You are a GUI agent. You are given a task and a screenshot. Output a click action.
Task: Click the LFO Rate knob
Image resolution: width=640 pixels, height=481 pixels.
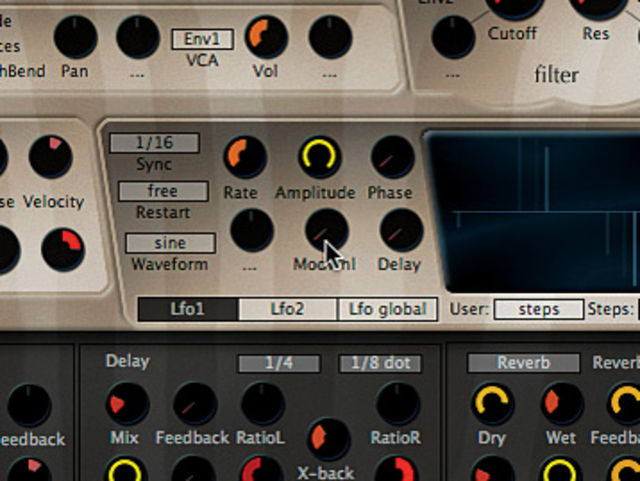(x=245, y=157)
